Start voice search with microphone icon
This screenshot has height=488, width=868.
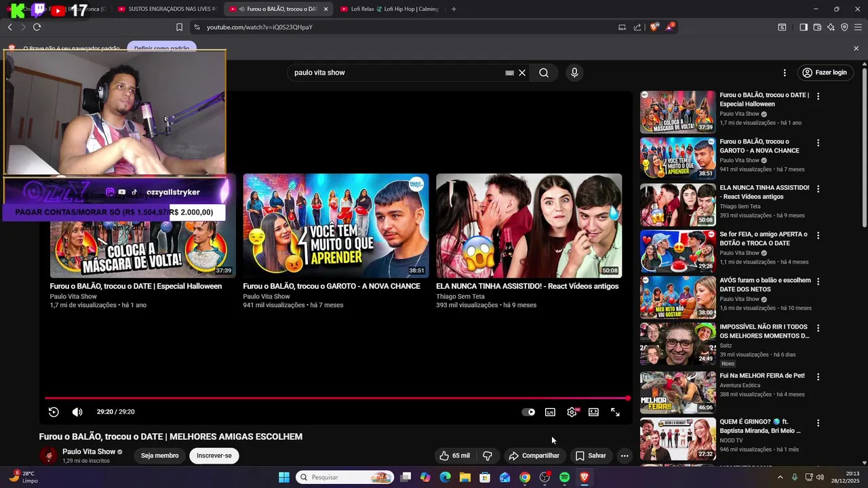click(574, 73)
